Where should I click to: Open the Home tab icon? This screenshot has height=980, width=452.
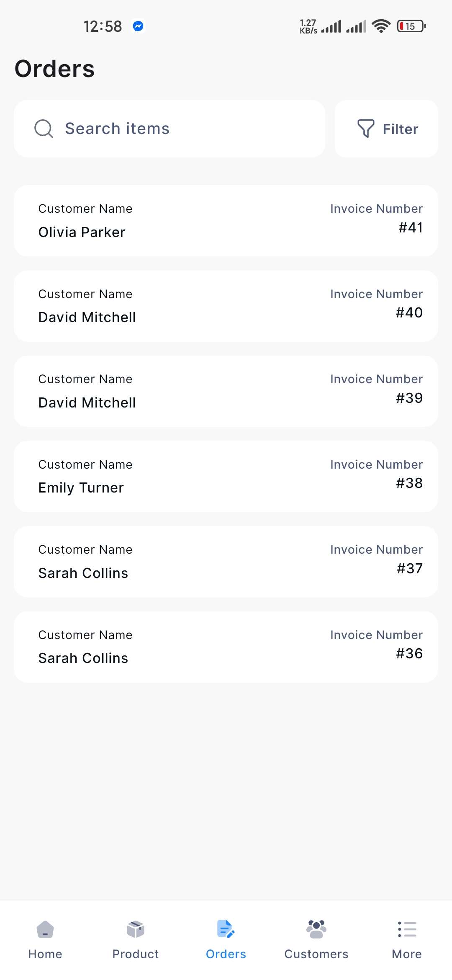(45, 929)
